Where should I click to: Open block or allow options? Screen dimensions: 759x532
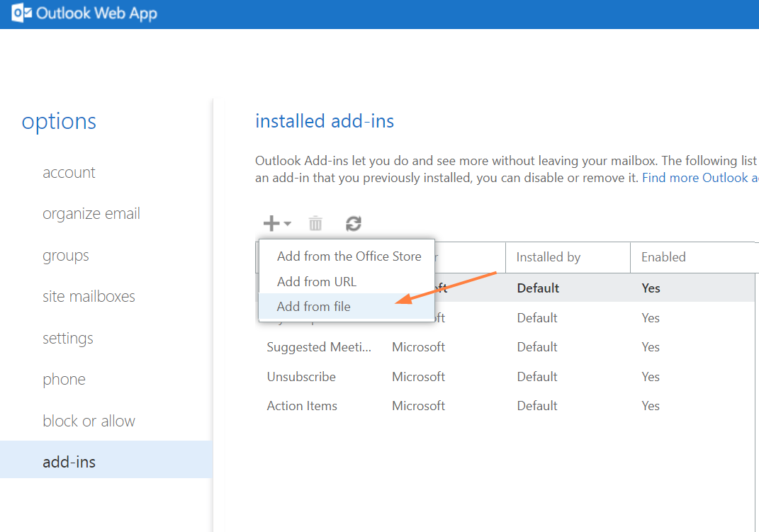click(89, 421)
